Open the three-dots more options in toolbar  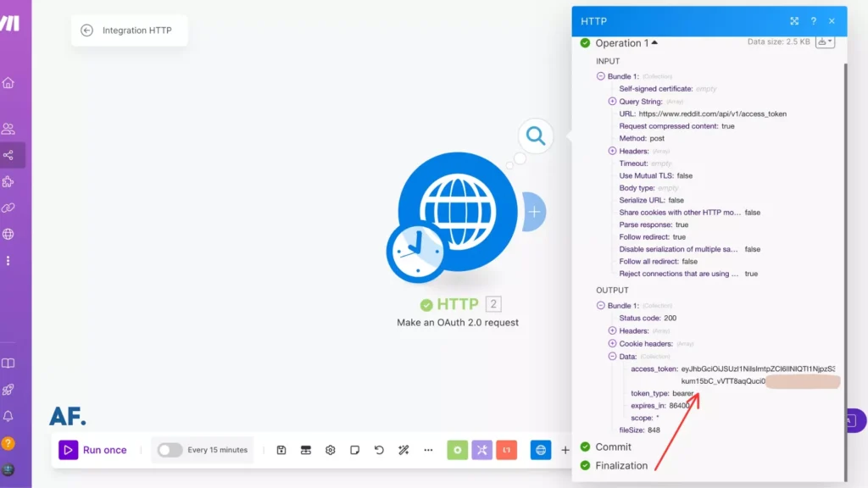(x=428, y=450)
